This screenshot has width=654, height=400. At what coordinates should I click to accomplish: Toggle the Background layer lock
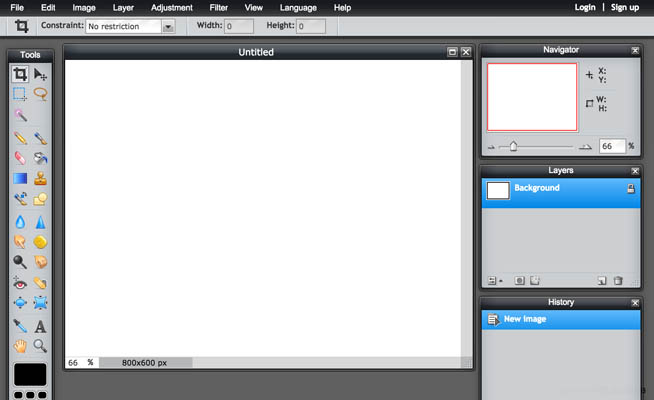pos(631,189)
